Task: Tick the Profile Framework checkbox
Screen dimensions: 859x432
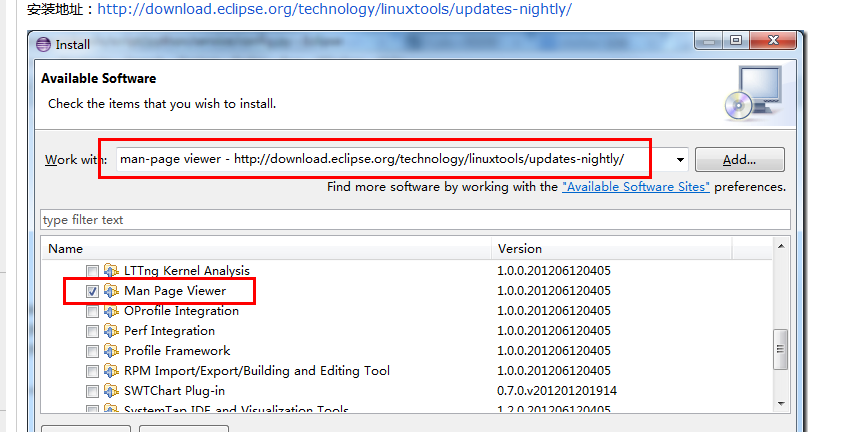Action: 92,352
